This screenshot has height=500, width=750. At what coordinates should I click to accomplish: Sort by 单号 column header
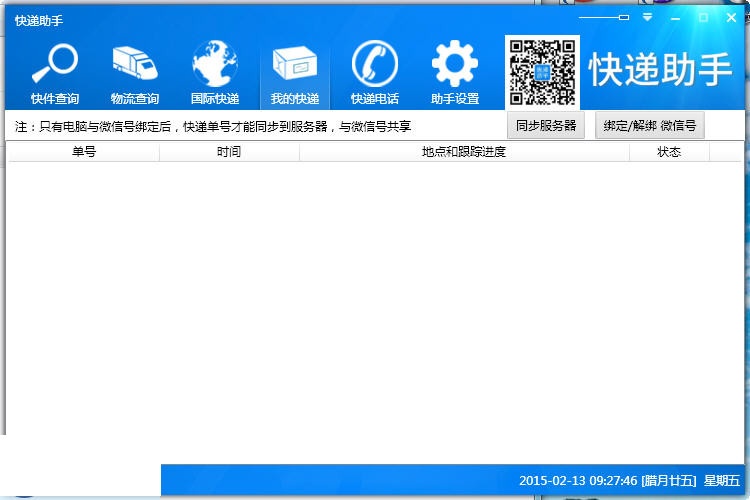coord(84,152)
